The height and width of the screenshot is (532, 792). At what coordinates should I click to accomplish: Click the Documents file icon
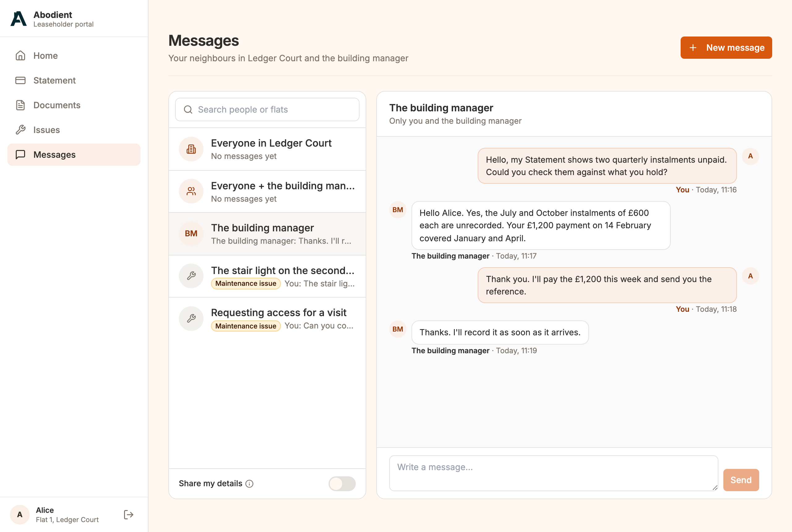(x=20, y=105)
